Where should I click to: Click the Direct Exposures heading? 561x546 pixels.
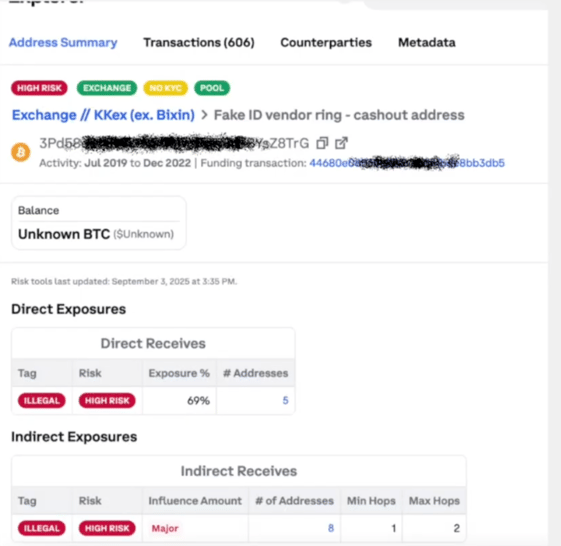pyautogui.click(x=68, y=309)
